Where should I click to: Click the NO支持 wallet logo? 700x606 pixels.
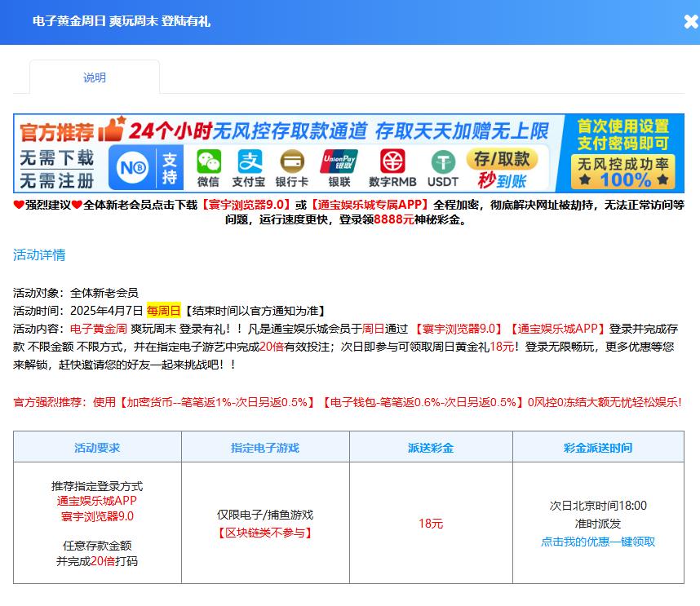[145, 167]
